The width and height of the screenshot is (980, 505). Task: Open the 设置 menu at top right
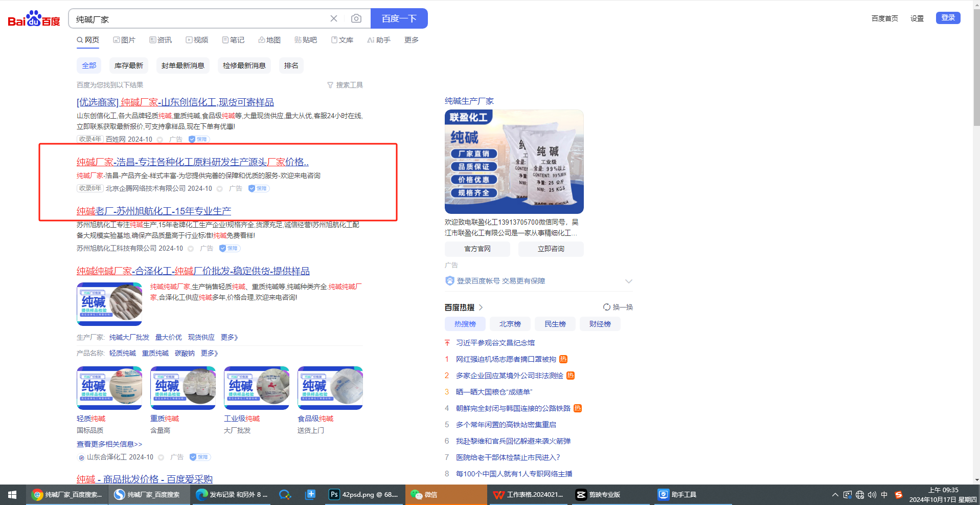pos(917,18)
